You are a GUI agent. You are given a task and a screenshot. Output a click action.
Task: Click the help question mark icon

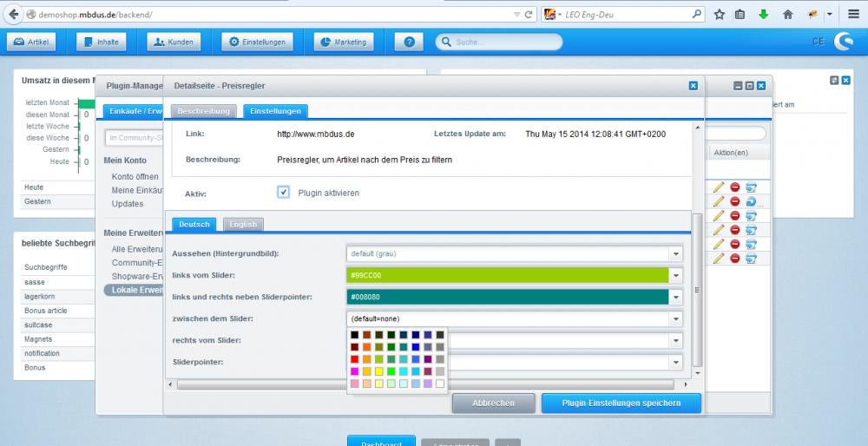(409, 42)
